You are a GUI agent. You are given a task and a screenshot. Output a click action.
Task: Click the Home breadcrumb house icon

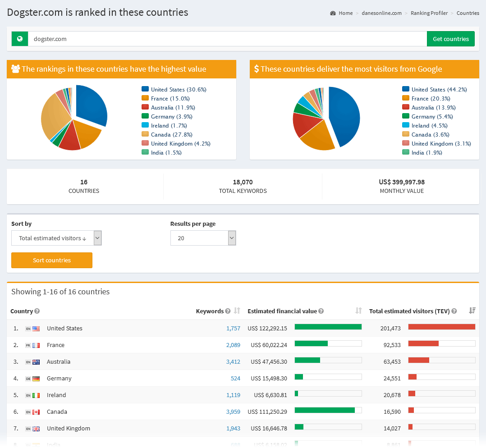tap(333, 13)
